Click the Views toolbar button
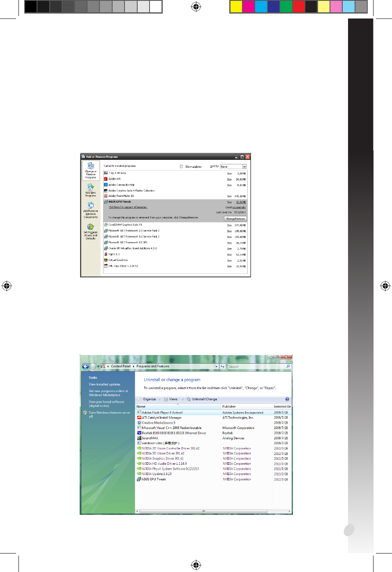The height and width of the screenshot is (572, 392). click(x=173, y=399)
